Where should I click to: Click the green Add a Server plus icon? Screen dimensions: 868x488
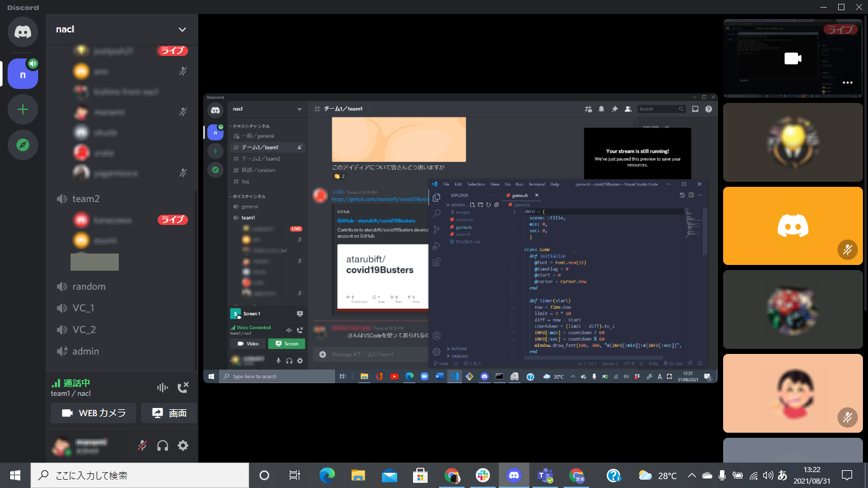pos(23,109)
